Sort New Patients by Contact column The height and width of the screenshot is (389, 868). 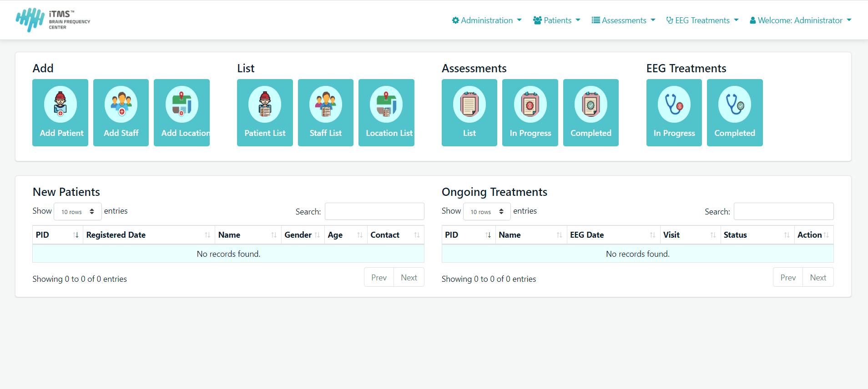[x=396, y=235]
